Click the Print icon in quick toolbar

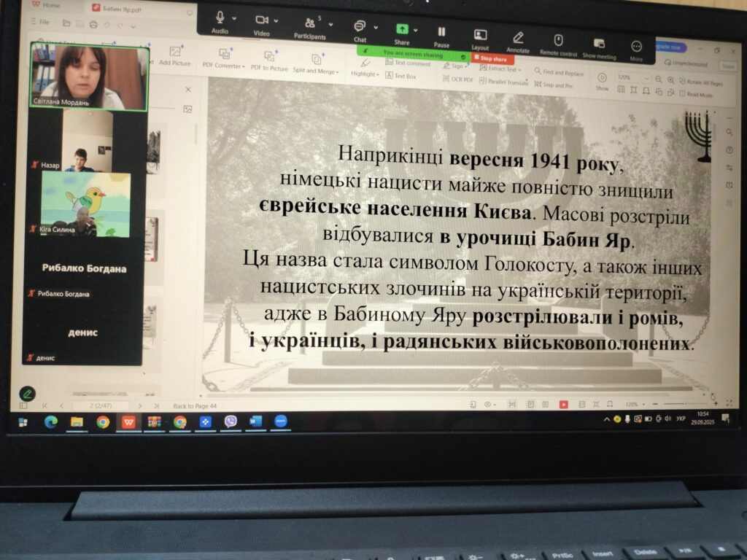[x=93, y=24]
